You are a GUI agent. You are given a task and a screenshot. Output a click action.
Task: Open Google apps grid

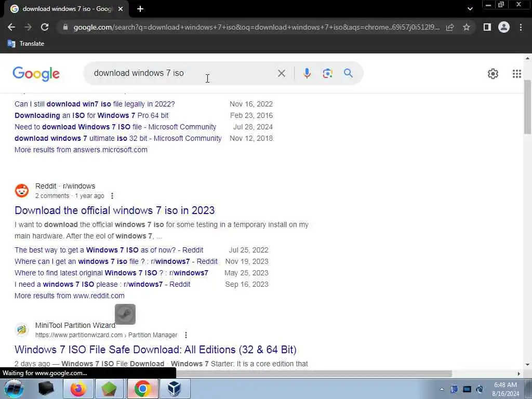[517, 74]
